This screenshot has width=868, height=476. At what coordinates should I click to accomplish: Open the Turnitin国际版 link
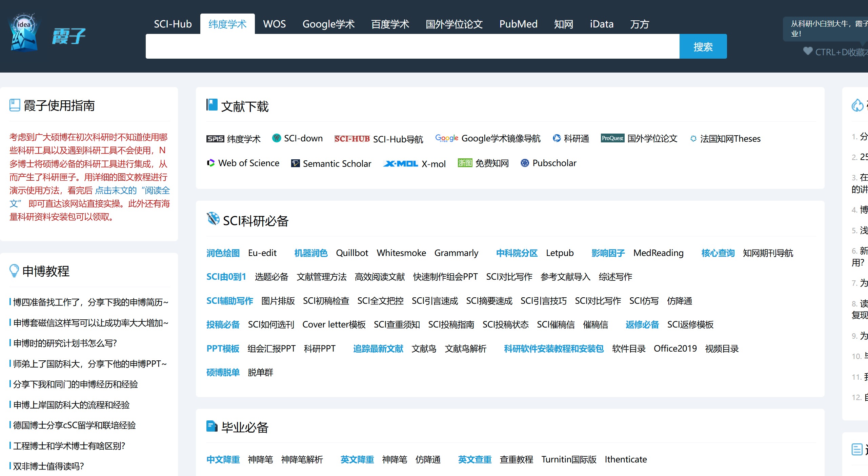[x=569, y=459]
